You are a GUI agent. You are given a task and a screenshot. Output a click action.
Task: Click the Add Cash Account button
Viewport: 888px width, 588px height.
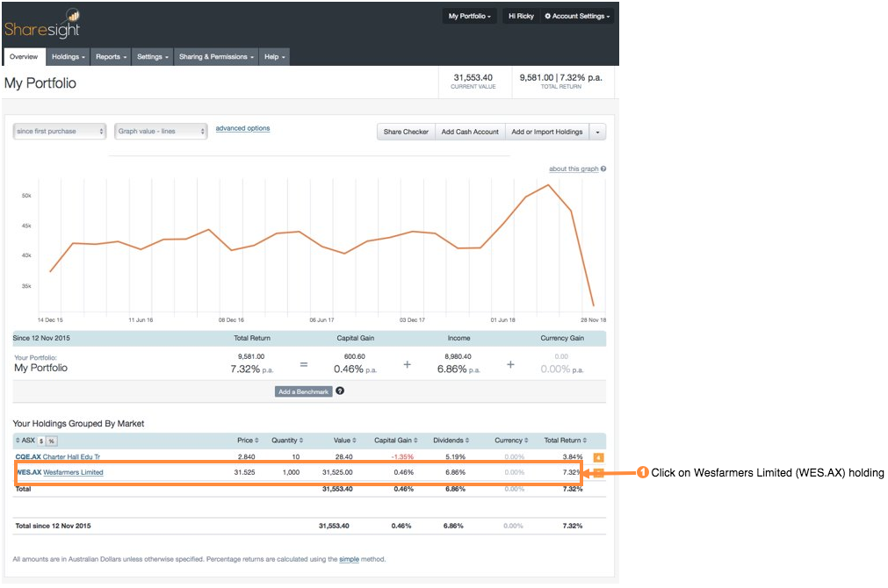click(x=470, y=132)
